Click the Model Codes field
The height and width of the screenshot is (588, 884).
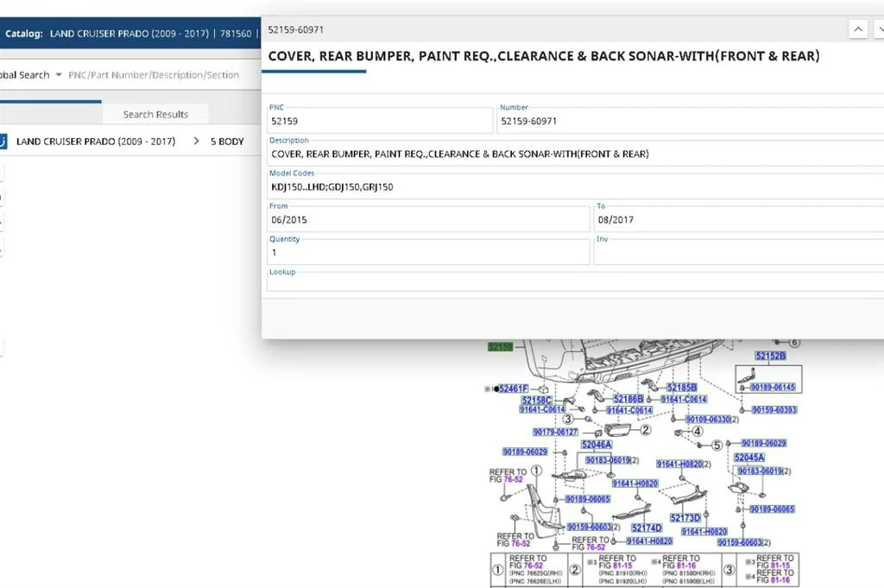[x=570, y=187]
